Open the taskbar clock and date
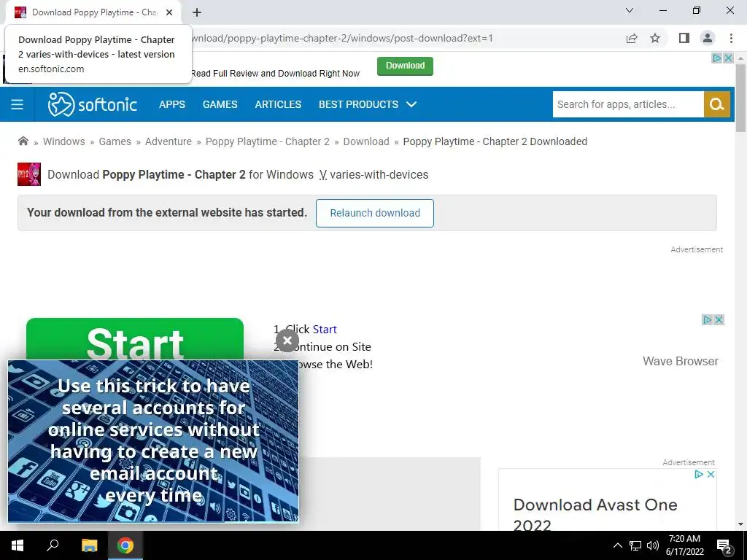Screen dimensions: 747x560 [x=684, y=545]
